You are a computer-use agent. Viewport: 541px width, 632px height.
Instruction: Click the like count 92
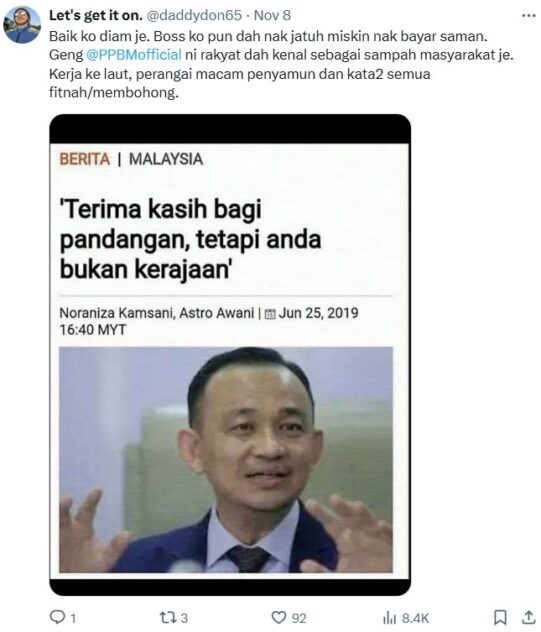(x=299, y=618)
